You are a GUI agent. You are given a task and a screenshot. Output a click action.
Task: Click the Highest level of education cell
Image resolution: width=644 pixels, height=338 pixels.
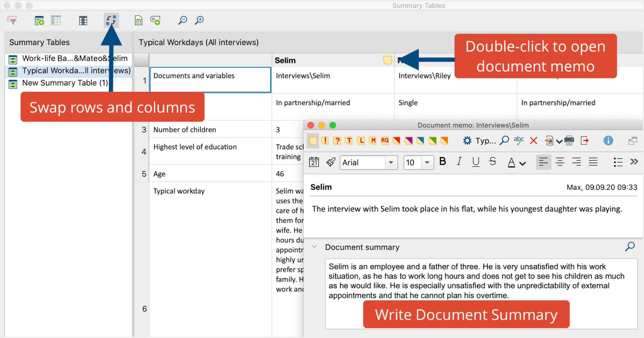pyautogui.click(x=210, y=151)
